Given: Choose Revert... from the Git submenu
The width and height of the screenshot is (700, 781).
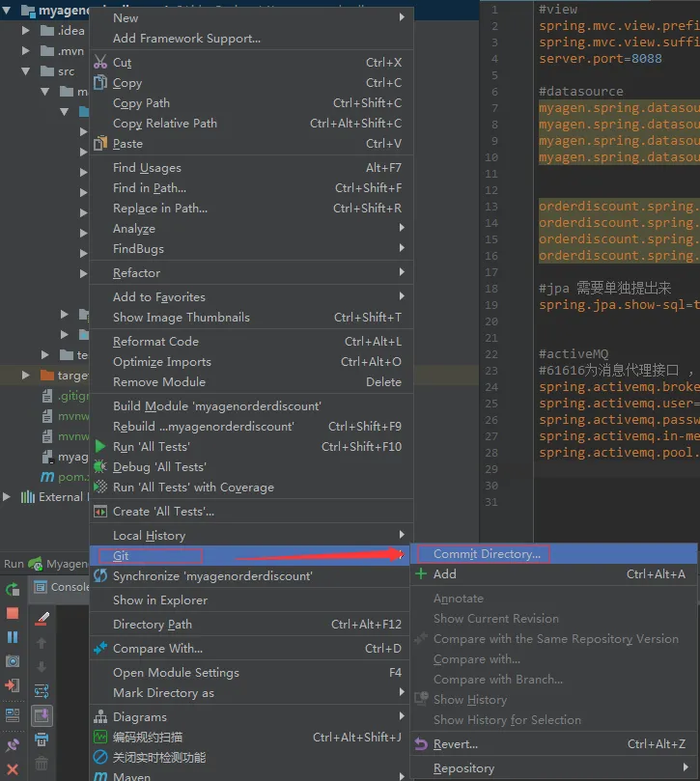Looking at the screenshot, I should click(455, 744).
